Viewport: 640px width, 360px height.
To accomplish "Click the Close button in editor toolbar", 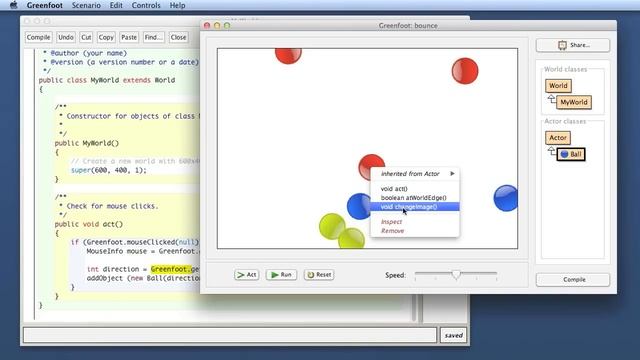I will pos(178,37).
